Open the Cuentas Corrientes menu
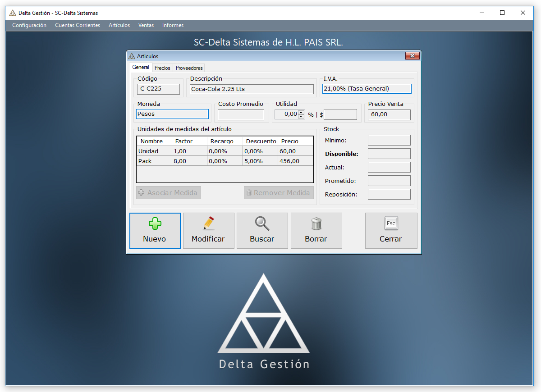The height and width of the screenshot is (392, 541). [x=78, y=25]
